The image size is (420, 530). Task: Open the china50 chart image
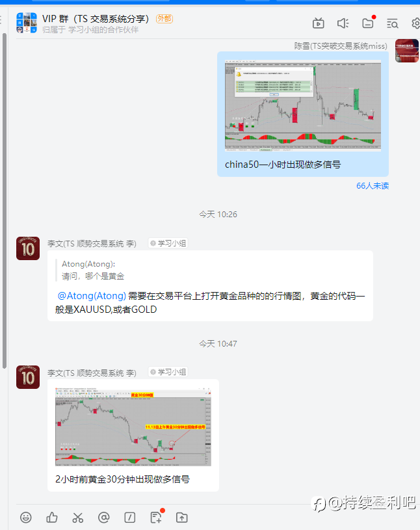(303, 105)
